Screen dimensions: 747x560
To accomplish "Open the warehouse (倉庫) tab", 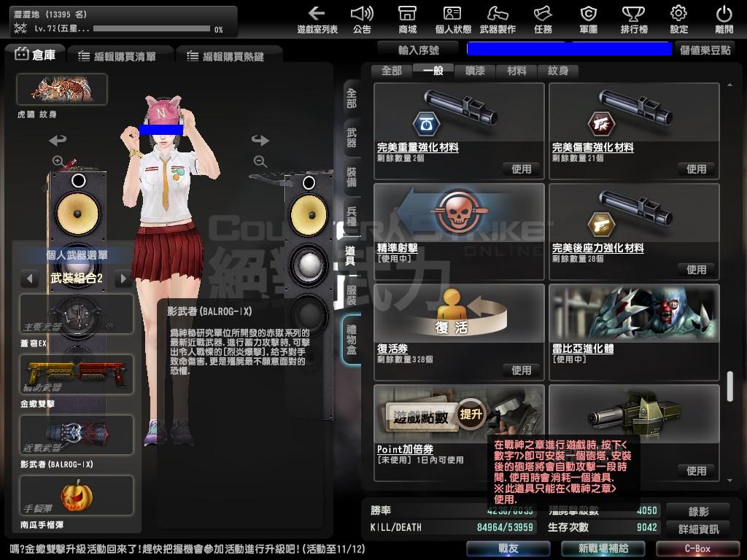I will click(36, 55).
